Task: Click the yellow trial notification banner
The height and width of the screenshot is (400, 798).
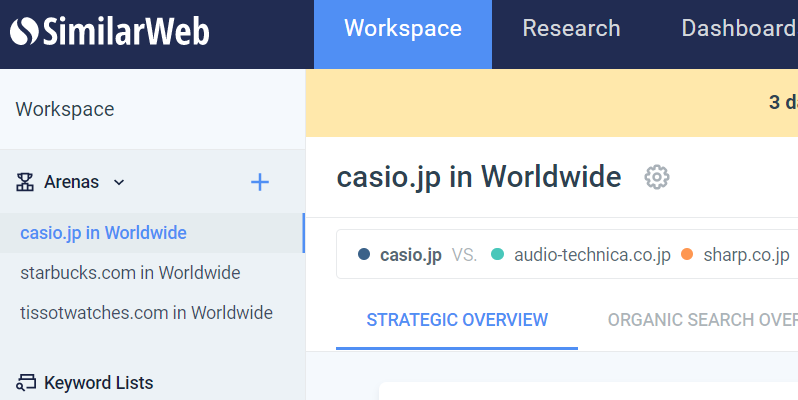Action: 552,103
